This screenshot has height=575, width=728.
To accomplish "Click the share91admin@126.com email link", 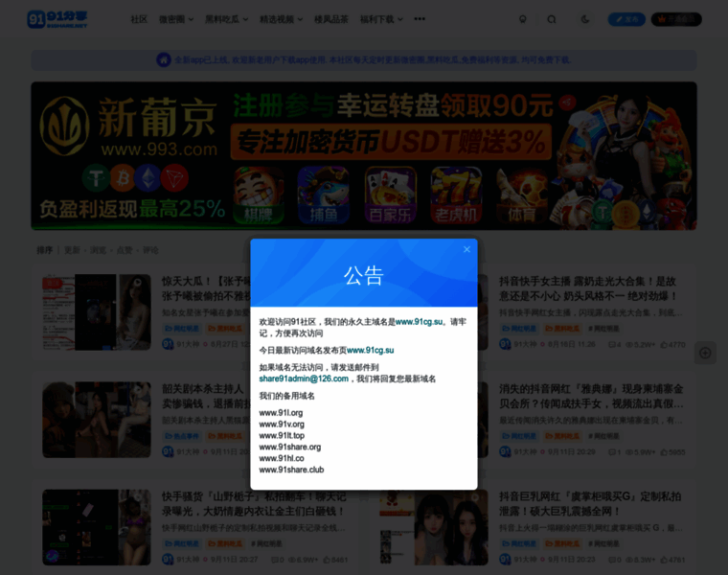I will (304, 379).
